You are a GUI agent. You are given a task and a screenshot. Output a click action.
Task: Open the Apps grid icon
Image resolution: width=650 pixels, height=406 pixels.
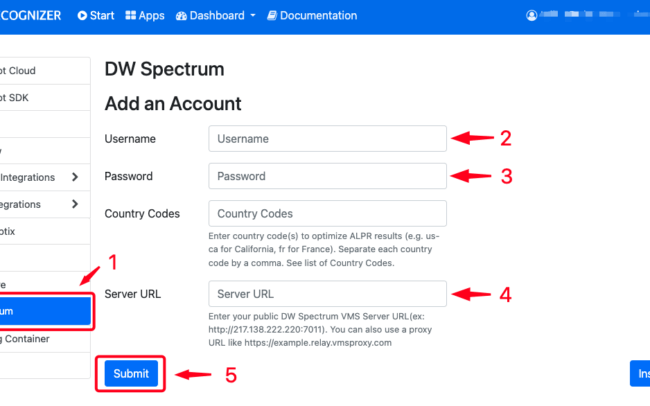[131, 16]
